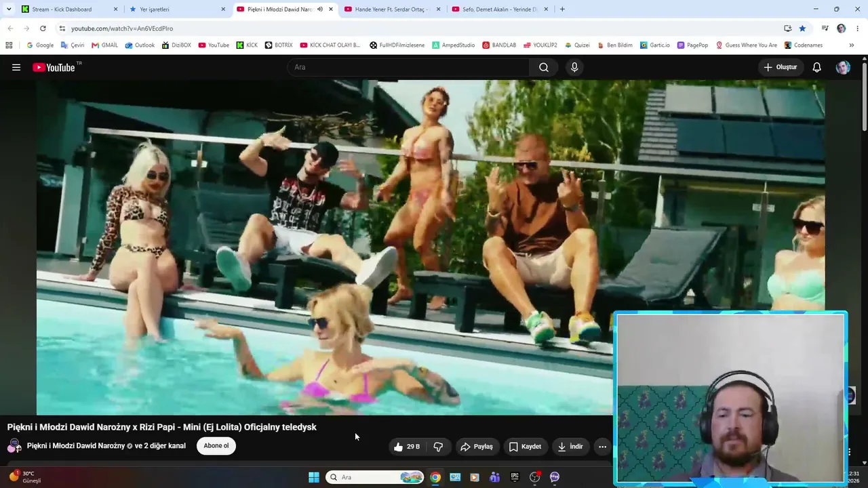This screenshot has height=488, width=868.
Task: Click the Chrome address bar URL
Action: (x=122, y=28)
